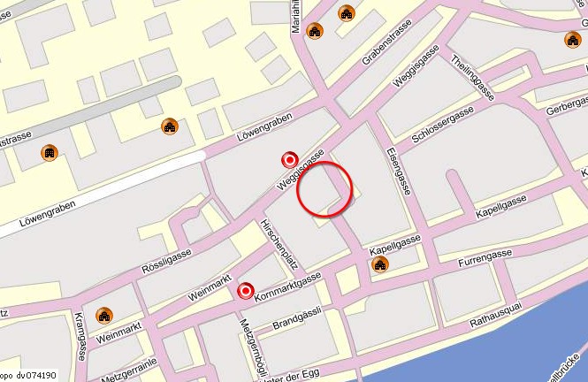Click the red target marker on Weggisgasse
This screenshot has width=588, height=382.
(290, 160)
